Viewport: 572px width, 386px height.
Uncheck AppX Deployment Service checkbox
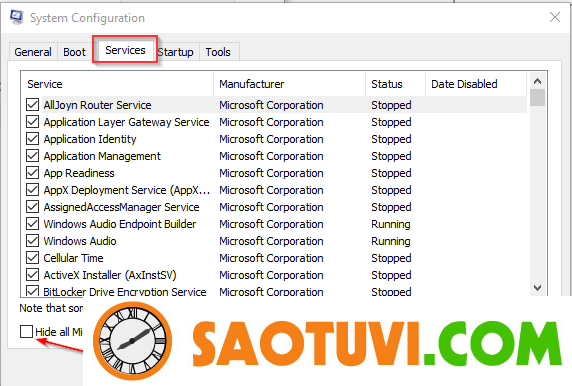[x=32, y=190]
